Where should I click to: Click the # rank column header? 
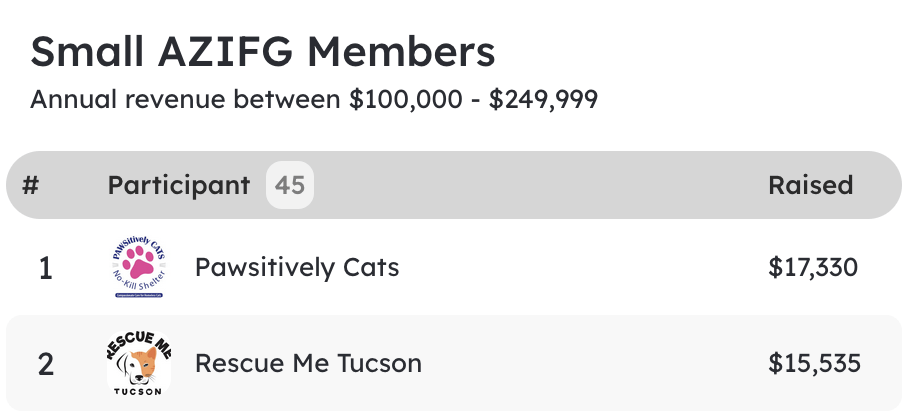coord(30,185)
